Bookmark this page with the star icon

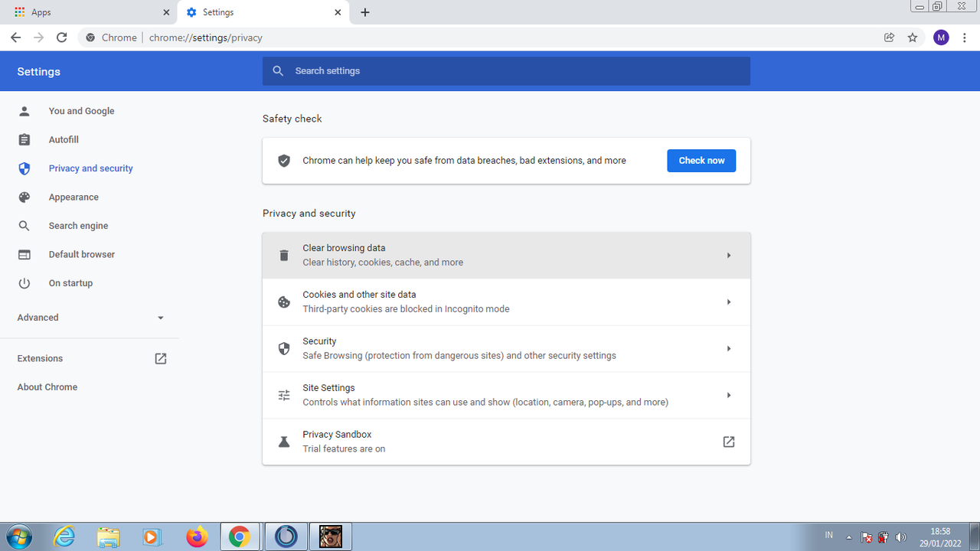(x=912, y=37)
